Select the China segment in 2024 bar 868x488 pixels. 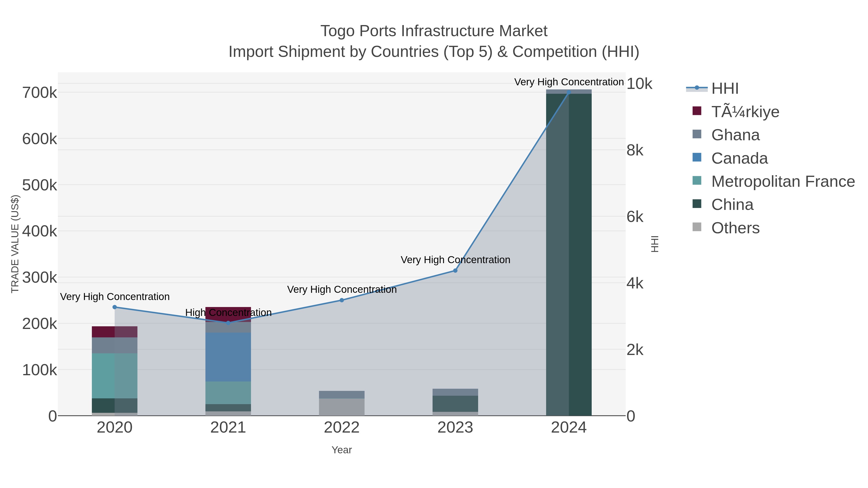point(569,255)
